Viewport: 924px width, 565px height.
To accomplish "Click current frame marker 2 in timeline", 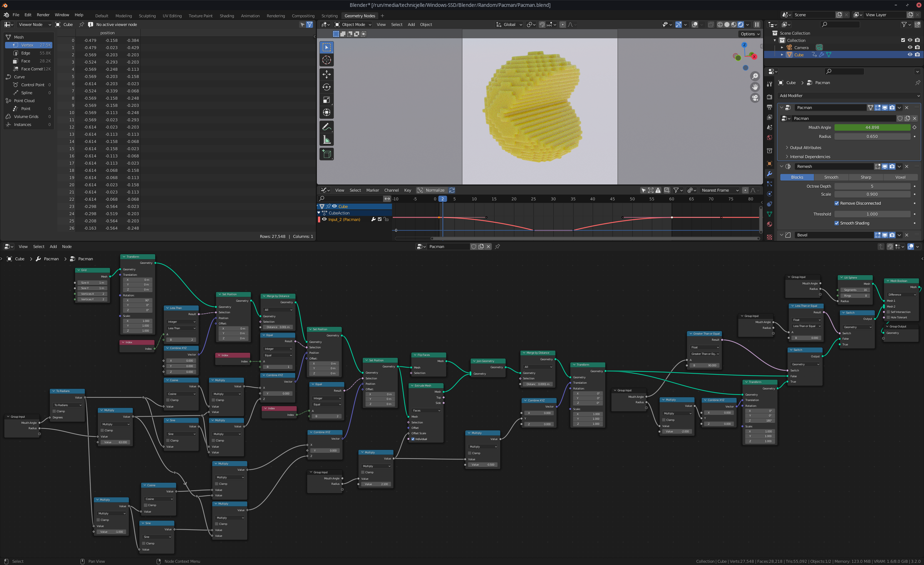I will [443, 199].
